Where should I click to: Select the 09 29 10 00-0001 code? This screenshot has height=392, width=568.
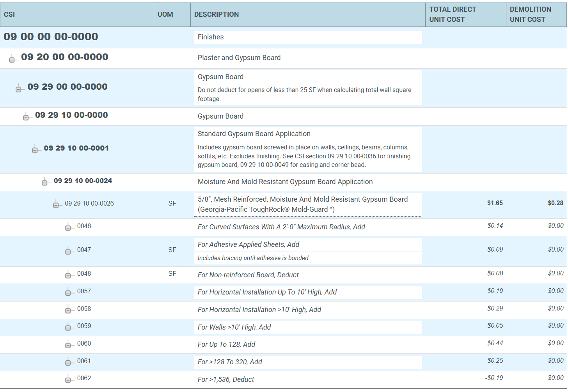point(76,148)
